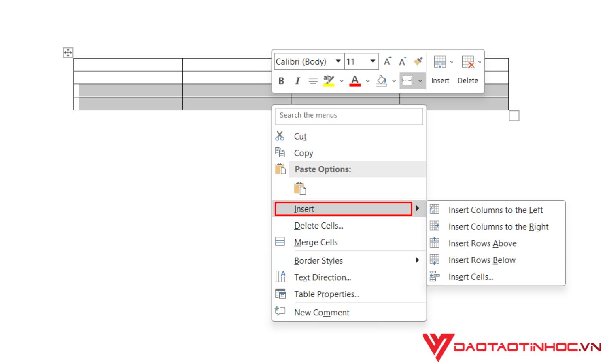Open the Insert dropdown arrow in mini toolbar

452,62
